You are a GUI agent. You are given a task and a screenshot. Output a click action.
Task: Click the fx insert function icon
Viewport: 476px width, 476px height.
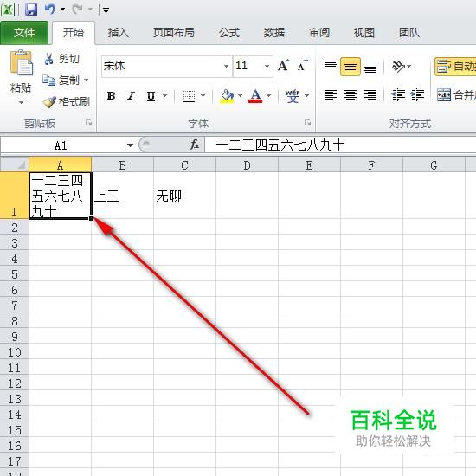[x=195, y=145]
